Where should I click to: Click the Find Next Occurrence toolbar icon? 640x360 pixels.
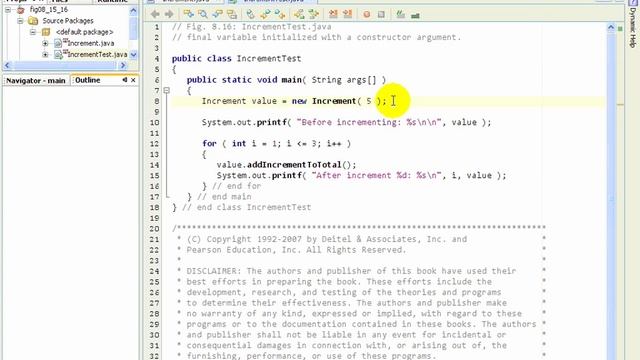218,14
